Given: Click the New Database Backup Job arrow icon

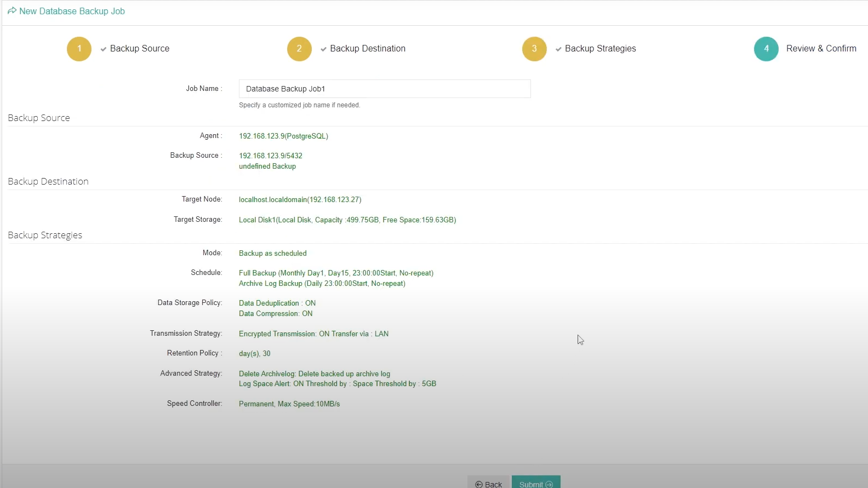Looking at the screenshot, I should tap(12, 11).
